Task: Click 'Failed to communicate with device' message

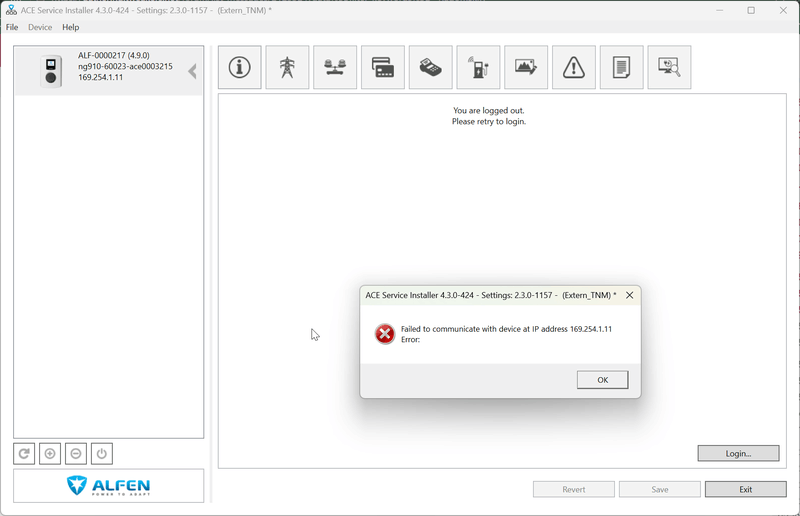Action: [506, 329]
